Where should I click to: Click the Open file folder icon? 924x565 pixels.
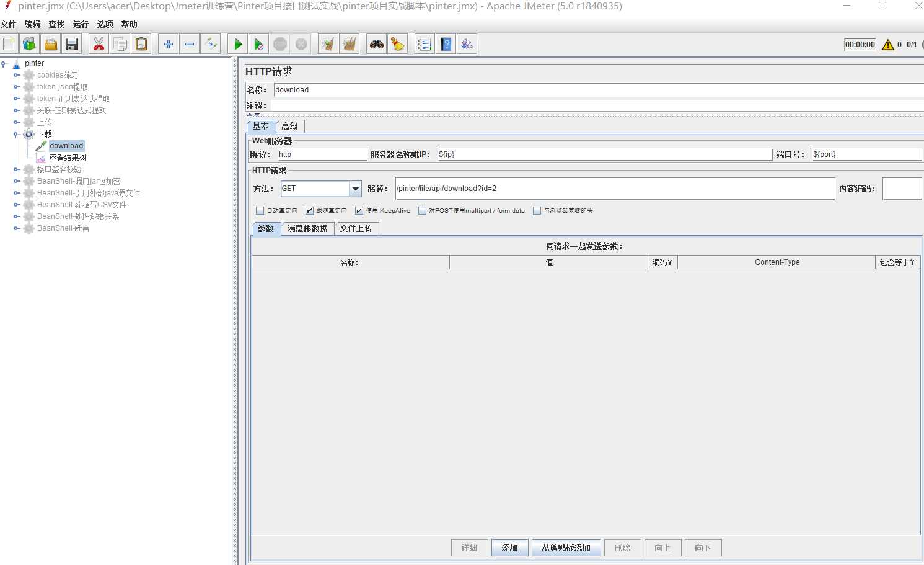[x=51, y=44]
